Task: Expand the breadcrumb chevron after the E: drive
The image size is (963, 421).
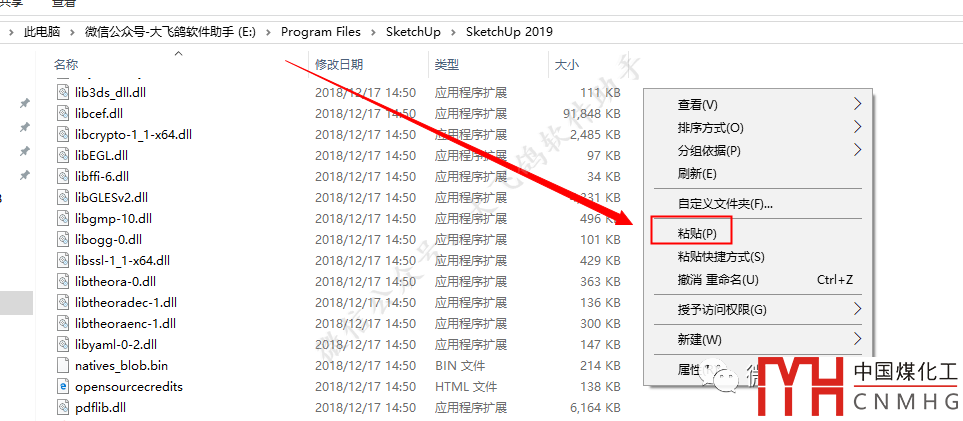Action: click(268, 32)
